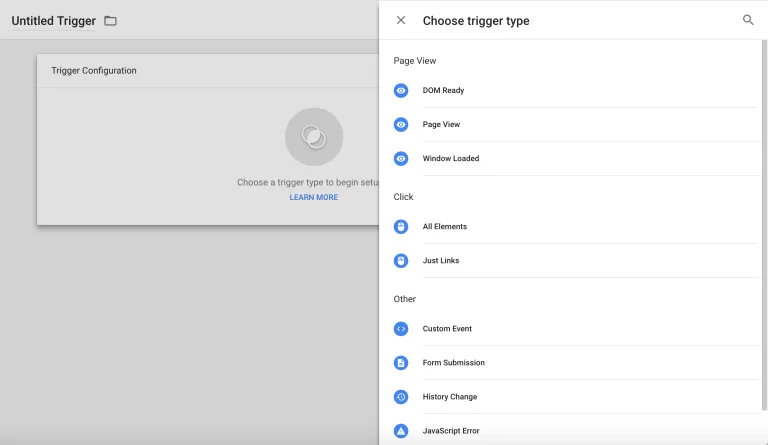Click the Form Submission document icon
Viewport: 768px width, 445px height.
(x=401, y=363)
